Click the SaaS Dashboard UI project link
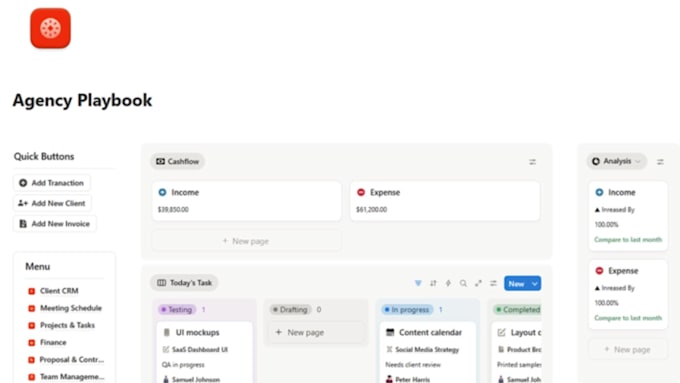This screenshot has height=383, width=680. [x=196, y=350]
